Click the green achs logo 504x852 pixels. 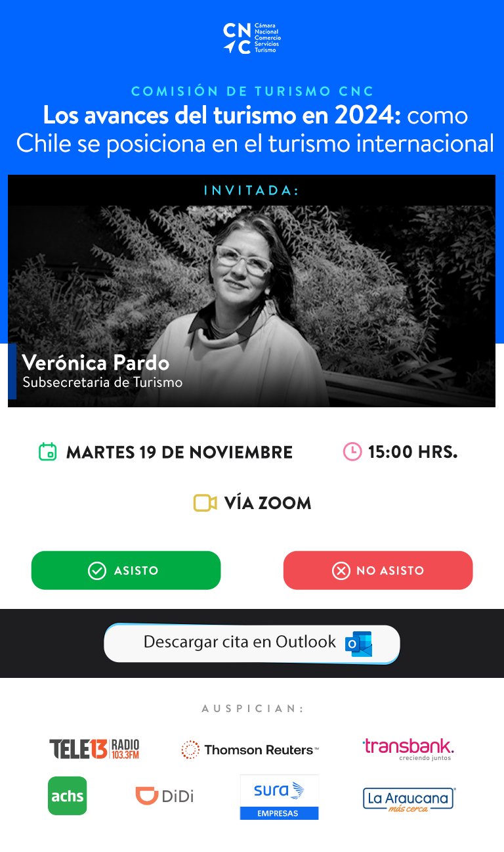(x=67, y=796)
